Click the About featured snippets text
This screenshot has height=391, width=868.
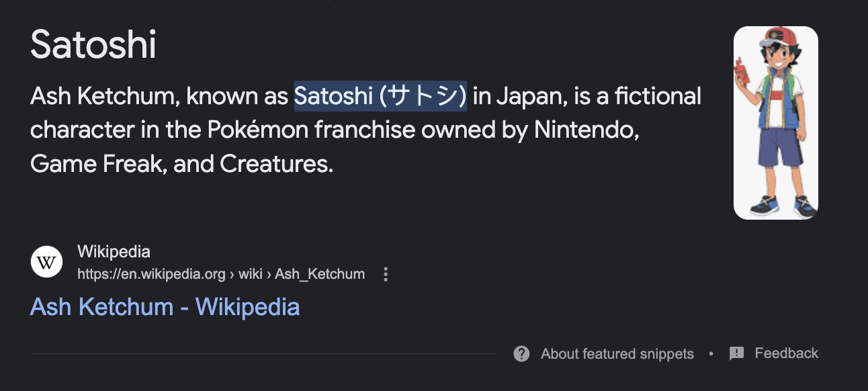[x=617, y=354]
